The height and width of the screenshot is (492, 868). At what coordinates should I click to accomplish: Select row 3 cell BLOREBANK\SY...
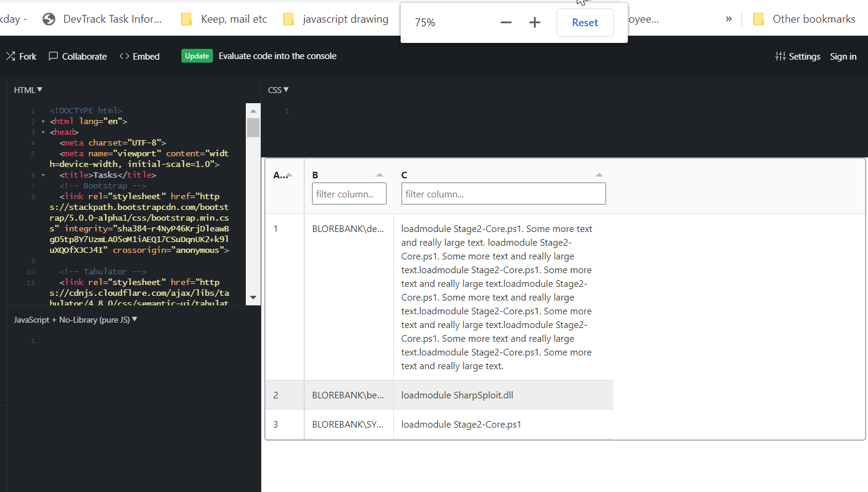[348, 425]
